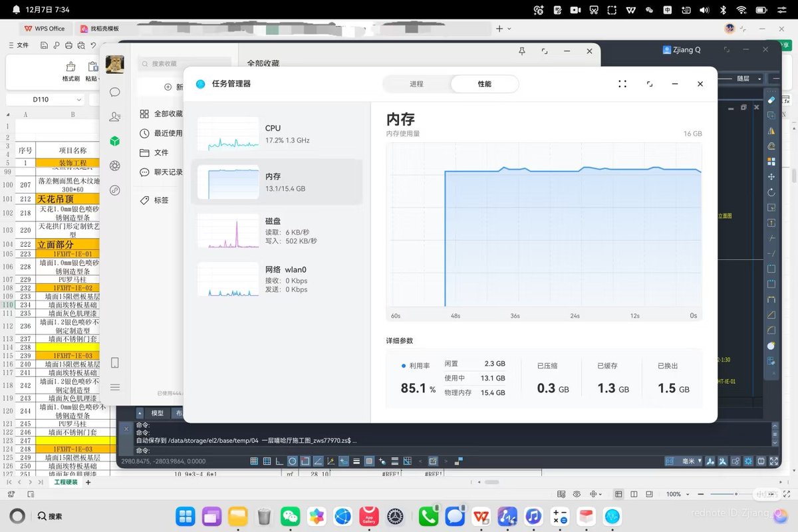Open the mini program icon in WeChat sidebar
The image size is (798, 532).
(x=114, y=190)
